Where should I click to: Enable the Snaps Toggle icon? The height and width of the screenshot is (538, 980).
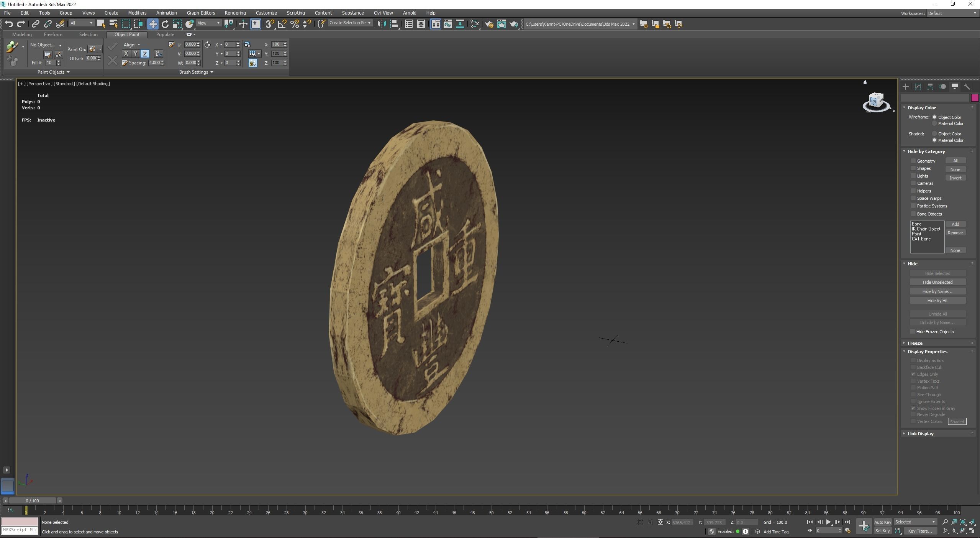coord(270,24)
